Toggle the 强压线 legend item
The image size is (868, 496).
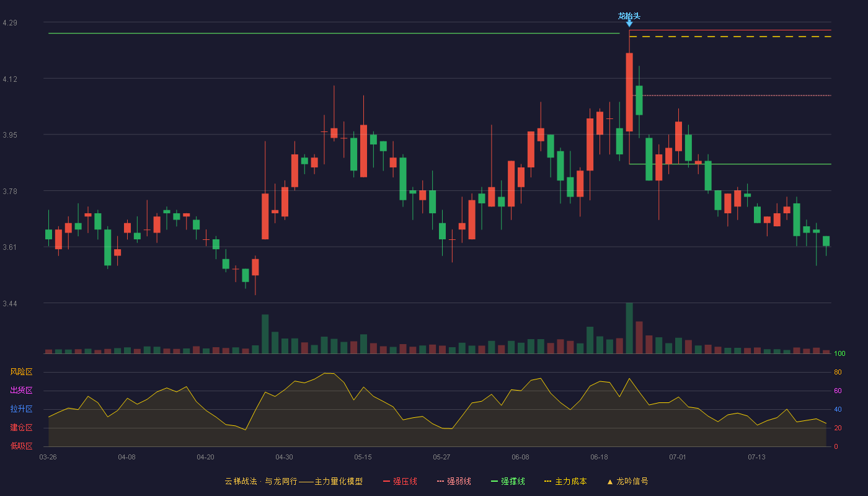point(400,481)
